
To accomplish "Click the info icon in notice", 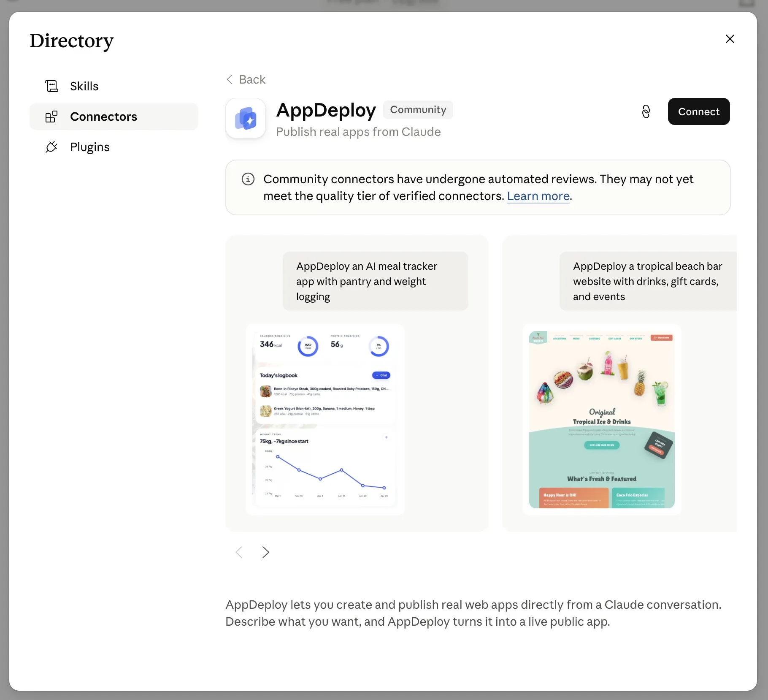I will coord(248,179).
